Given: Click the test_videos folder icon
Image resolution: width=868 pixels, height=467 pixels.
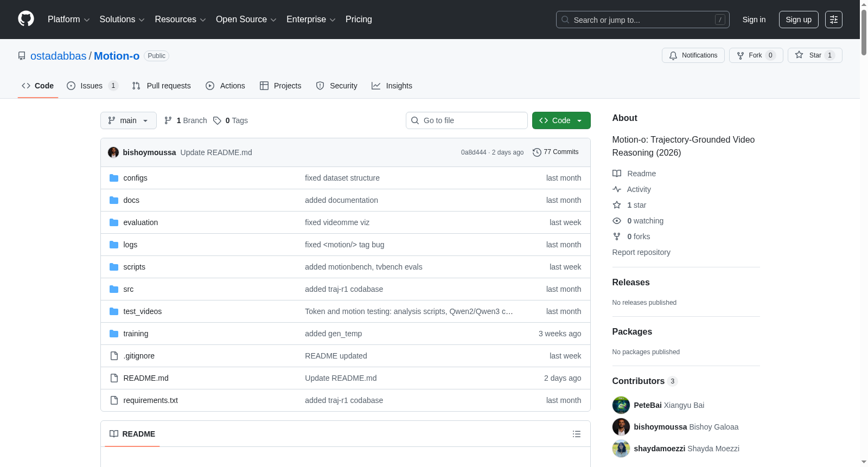Looking at the screenshot, I should [x=114, y=311].
